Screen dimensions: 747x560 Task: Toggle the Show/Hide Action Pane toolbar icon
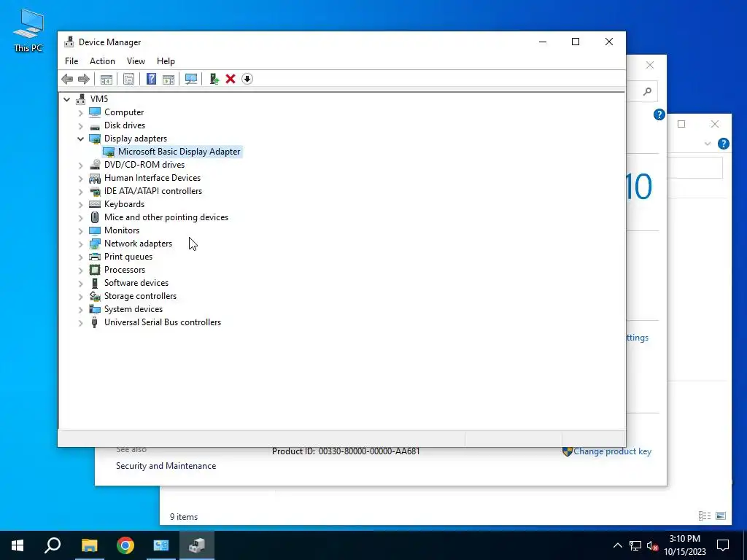pos(169,79)
